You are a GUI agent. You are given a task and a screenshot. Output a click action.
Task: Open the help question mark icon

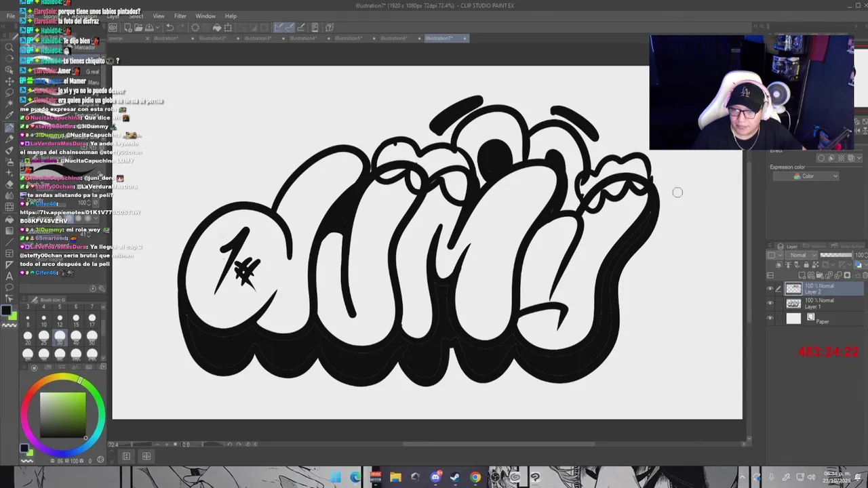(x=330, y=27)
